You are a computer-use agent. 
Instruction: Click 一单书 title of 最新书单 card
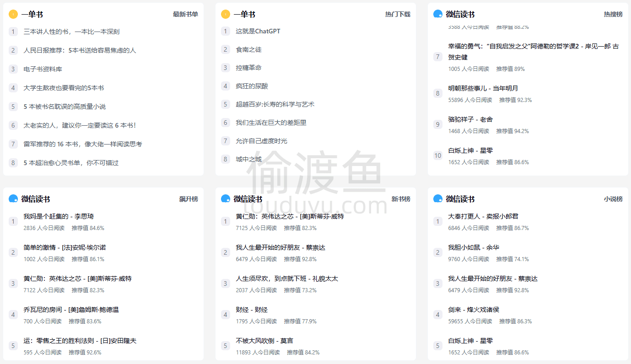pos(32,14)
